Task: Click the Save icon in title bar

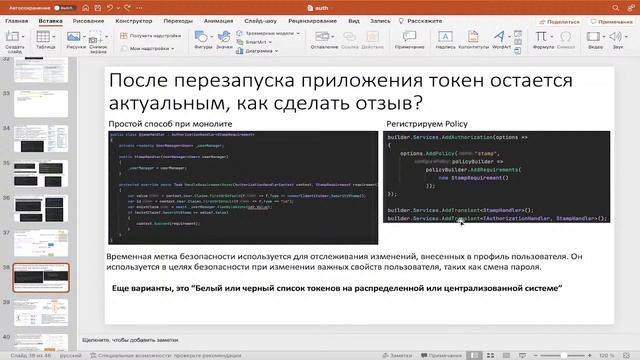Action: click(98, 8)
